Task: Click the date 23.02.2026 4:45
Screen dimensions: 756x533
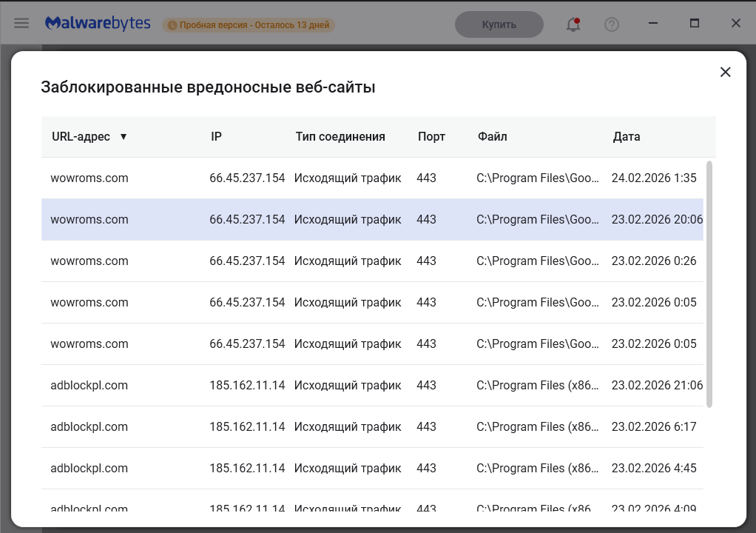Action: [654, 469]
